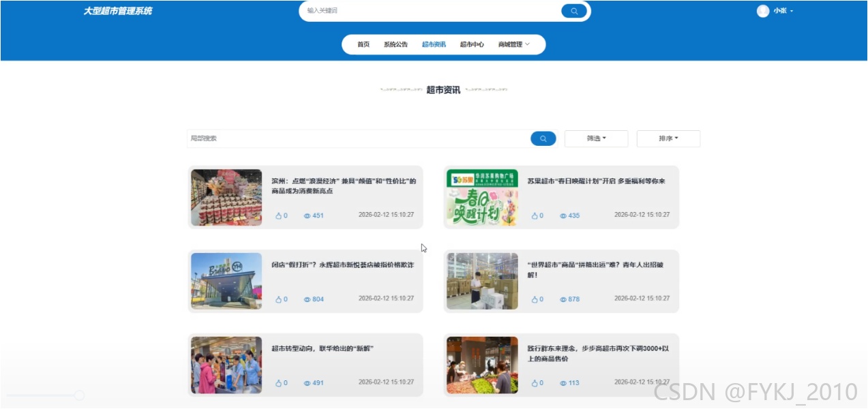The image size is (868, 409).
Task: Click the 步步高 produce section thumbnail
Action: pyautogui.click(x=482, y=365)
